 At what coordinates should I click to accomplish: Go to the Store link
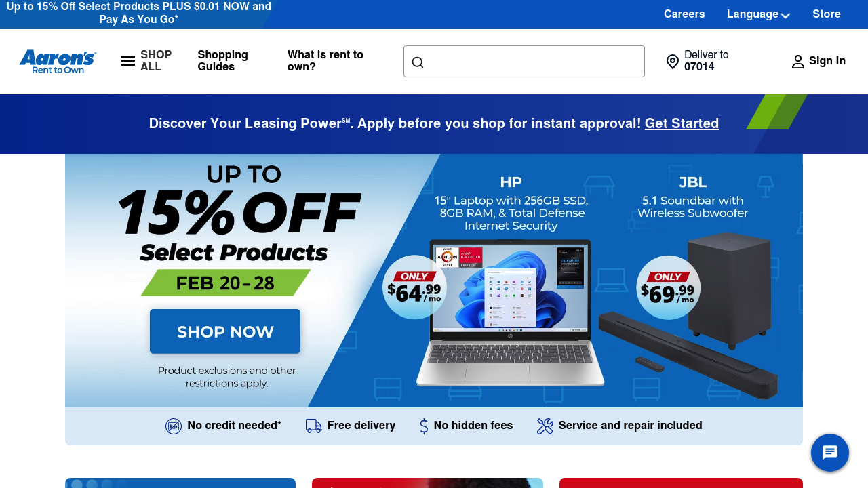pos(827,14)
